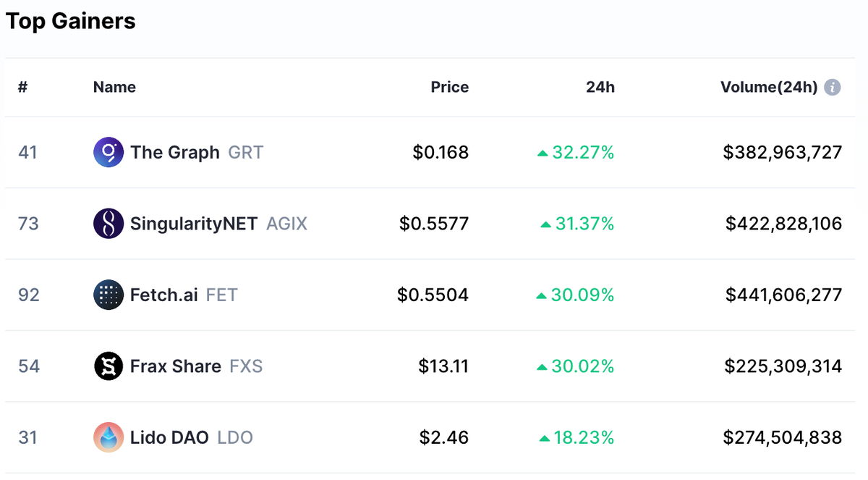Click the SingularityNET coin logo
Viewport: 868px width, 480px height.
tap(109, 224)
